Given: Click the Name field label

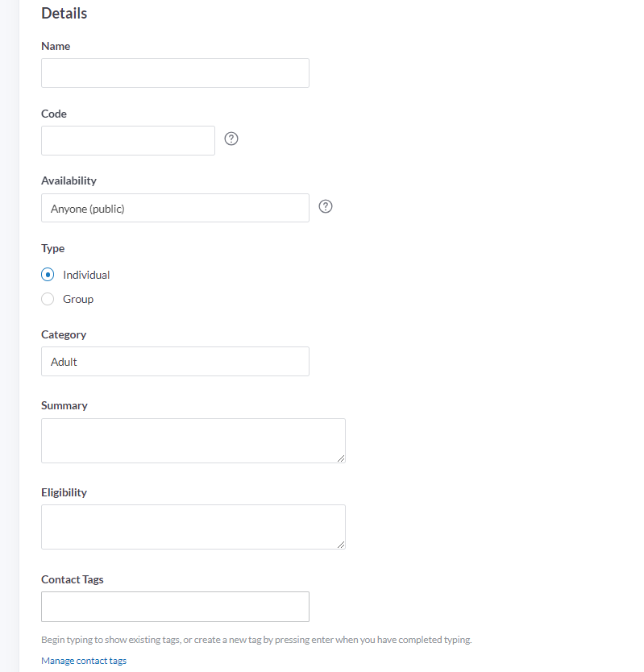Looking at the screenshot, I should tap(55, 46).
